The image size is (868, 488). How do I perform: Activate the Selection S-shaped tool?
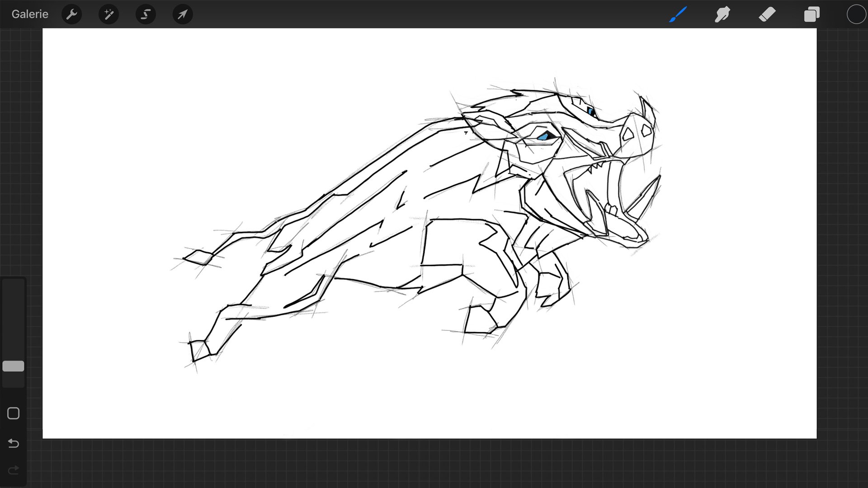pos(146,14)
